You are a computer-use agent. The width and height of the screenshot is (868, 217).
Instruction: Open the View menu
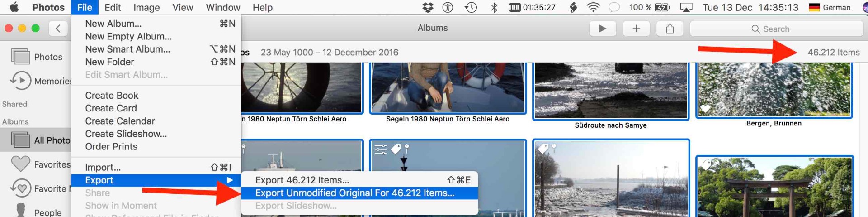coord(183,7)
